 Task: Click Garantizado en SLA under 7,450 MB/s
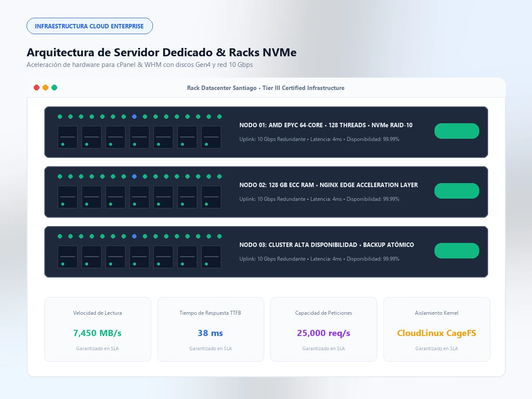point(98,348)
